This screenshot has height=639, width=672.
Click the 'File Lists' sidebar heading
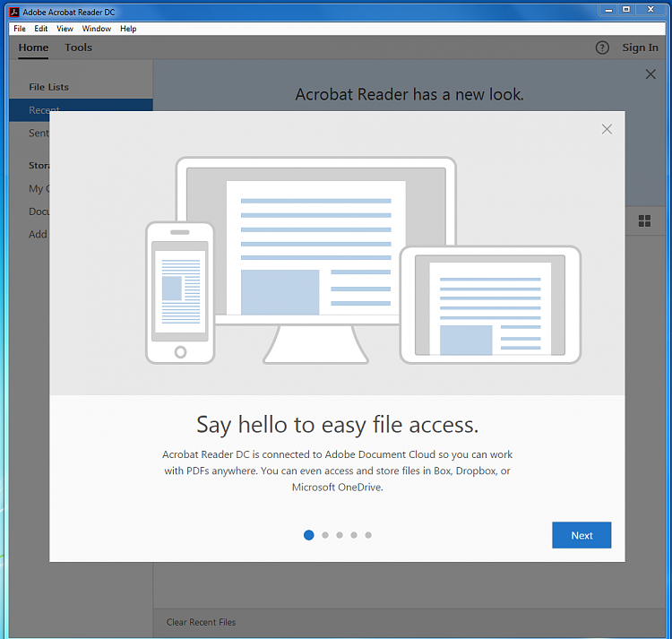coord(49,87)
